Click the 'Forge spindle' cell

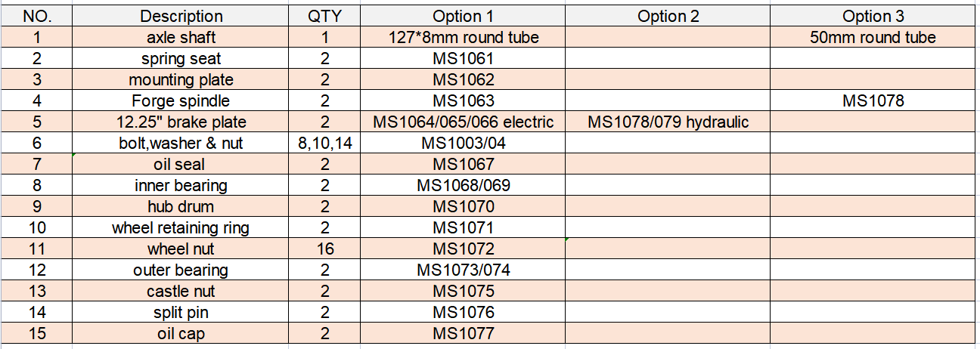pyautogui.click(x=181, y=100)
